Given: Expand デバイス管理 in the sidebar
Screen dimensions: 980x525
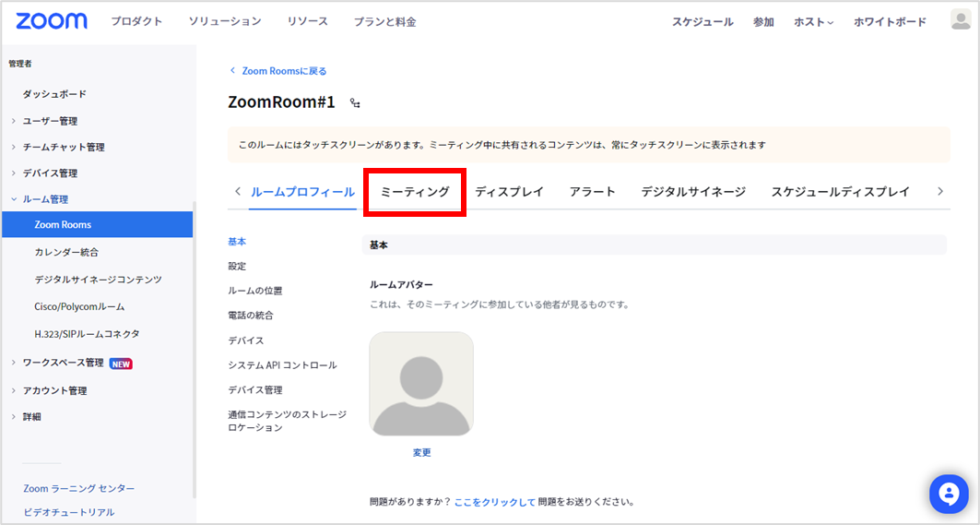Looking at the screenshot, I should (x=50, y=173).
